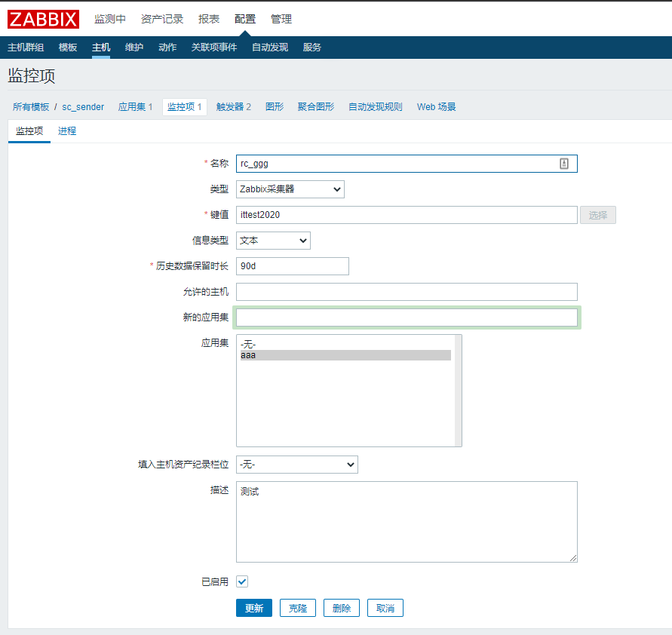The height and width of the screenshot is (635, 672).
Task: Focus the 键值 field containing ittest2020
Action: click(407, 215)
